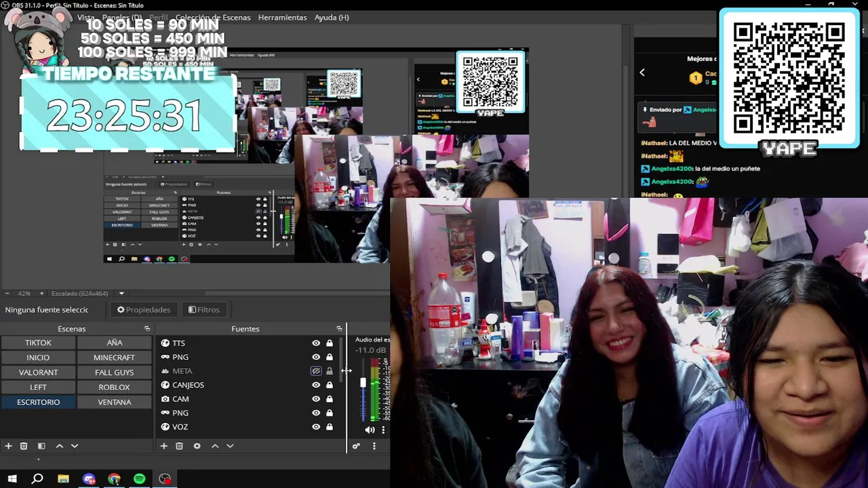Move scene up with Escenas up arrow
Image resolution: width=868 pixels, height=488 pixels.
pos(60,446)
